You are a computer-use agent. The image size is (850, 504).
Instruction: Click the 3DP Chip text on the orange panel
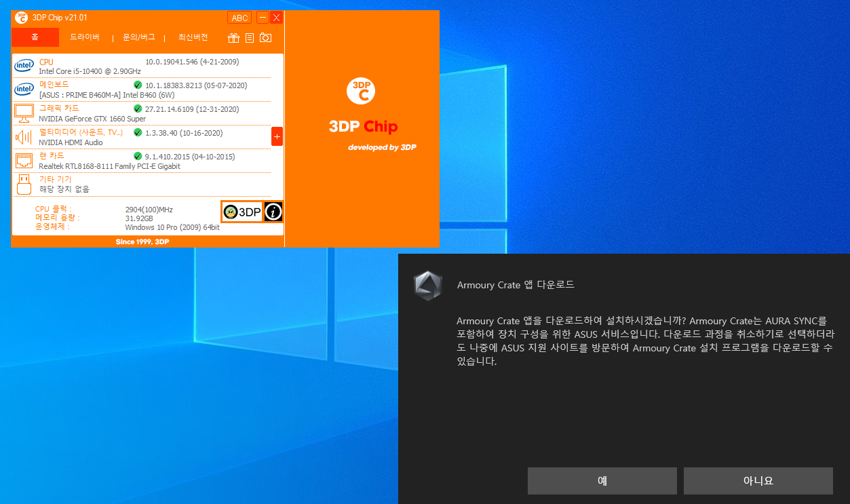[x=363, y=127]
